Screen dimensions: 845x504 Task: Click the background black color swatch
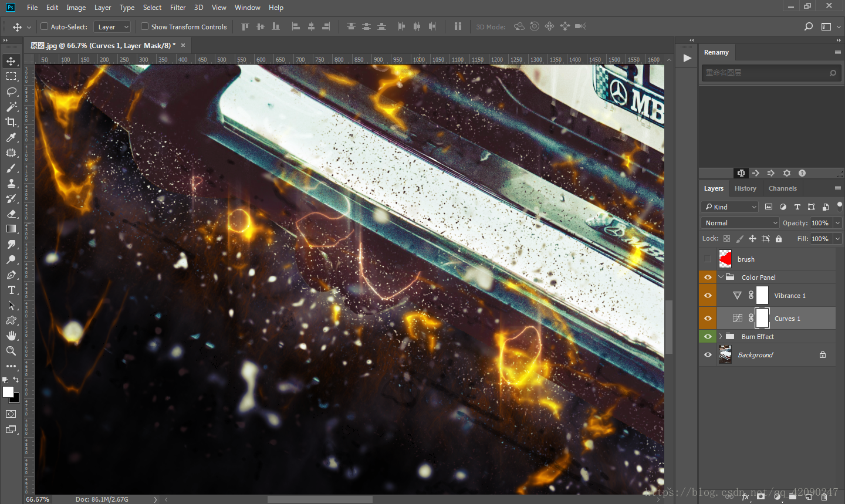click(x=16, y=400)
